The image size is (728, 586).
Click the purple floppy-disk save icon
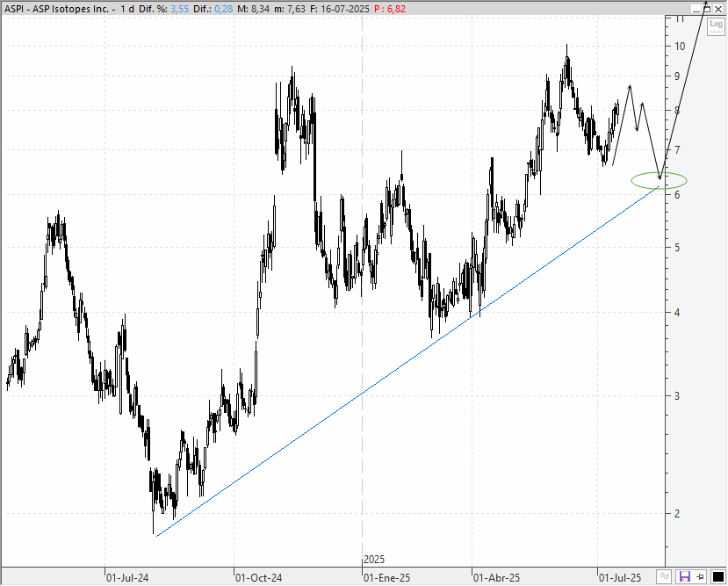(x=684, y=576)
